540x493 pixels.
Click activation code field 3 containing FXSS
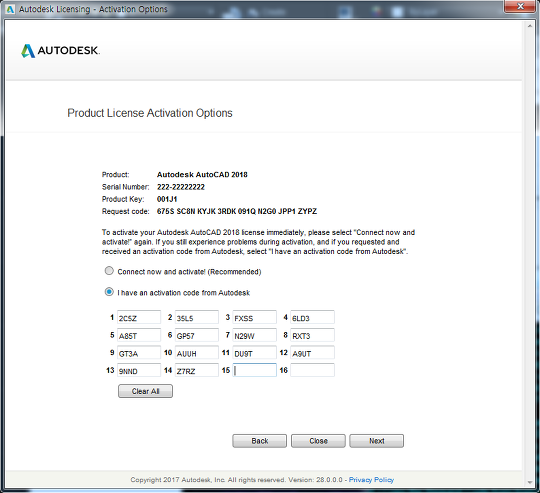coord(255,317)
